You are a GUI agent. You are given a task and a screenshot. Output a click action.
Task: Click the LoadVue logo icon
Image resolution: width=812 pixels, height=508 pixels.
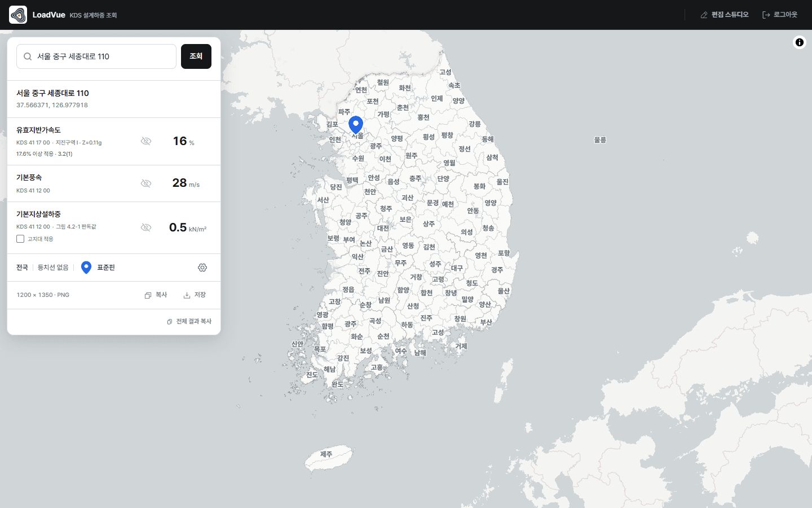coord(18,15)
